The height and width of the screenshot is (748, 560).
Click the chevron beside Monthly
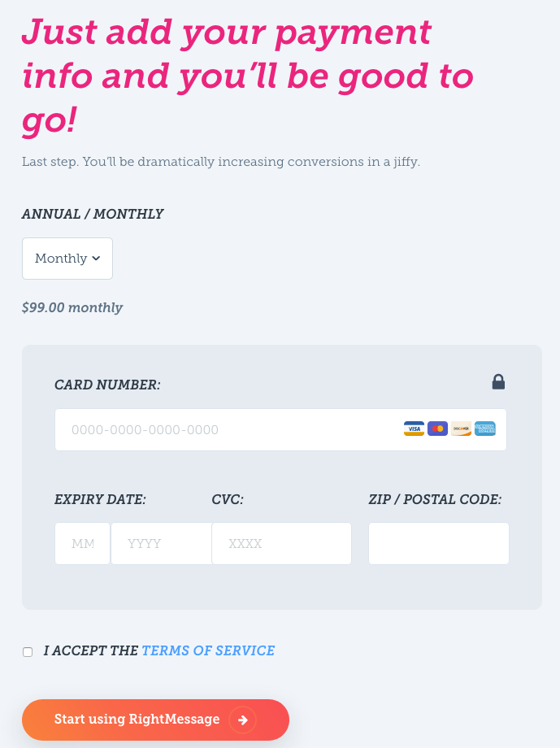[x=96, y=259]
